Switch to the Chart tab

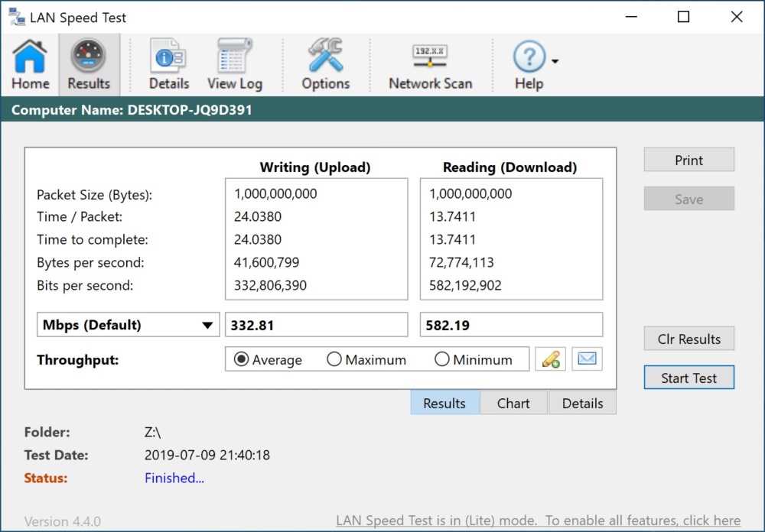[x=513, y=403]
